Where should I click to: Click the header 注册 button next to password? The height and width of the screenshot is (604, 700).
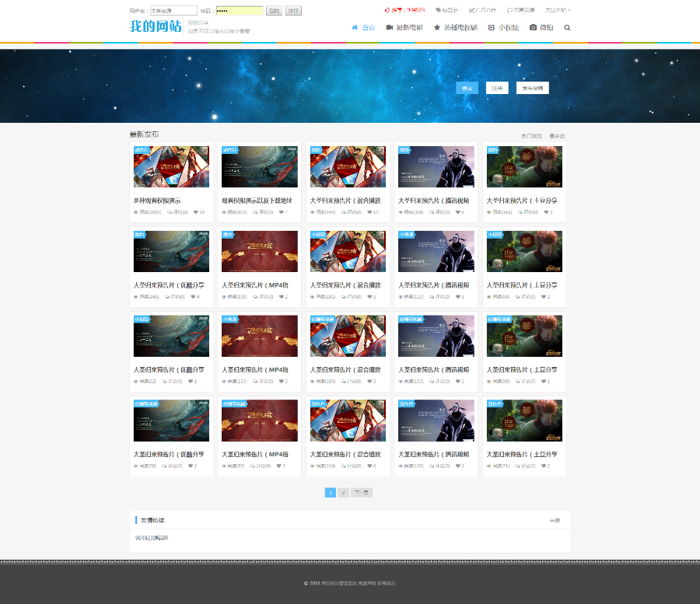293,11
